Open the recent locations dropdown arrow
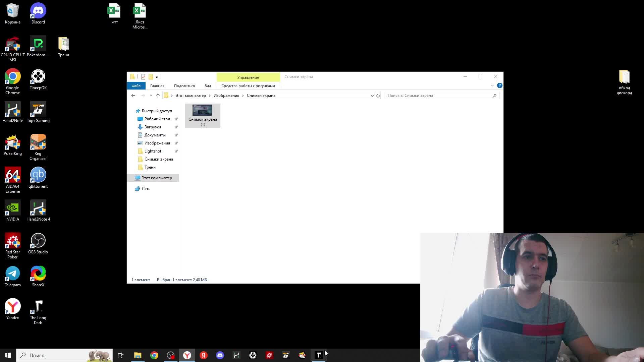 [x=151, y=96]
